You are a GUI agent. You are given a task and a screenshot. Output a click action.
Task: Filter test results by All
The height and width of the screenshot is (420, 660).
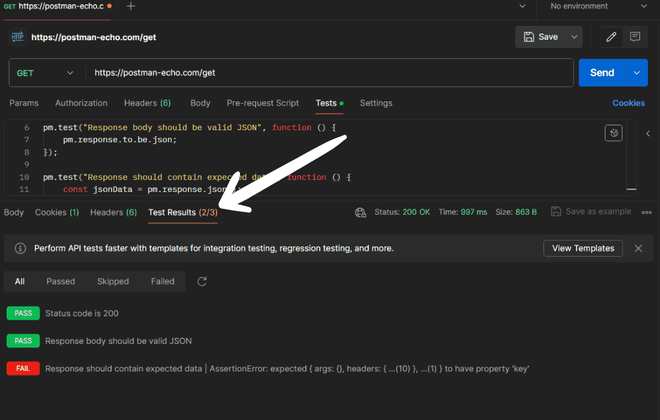[20, 282]
